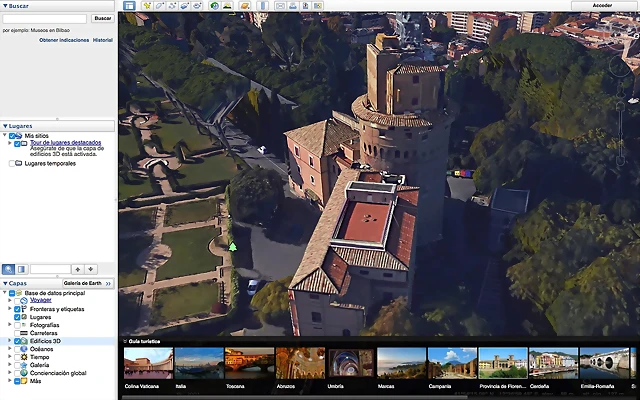Enable the Fotografías layer checkbox

[x=17, y=325]
